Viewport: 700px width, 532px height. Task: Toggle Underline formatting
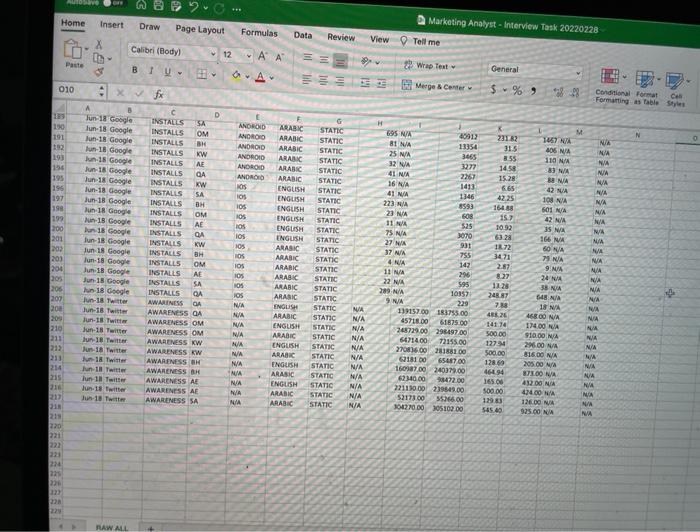(168, 72)
